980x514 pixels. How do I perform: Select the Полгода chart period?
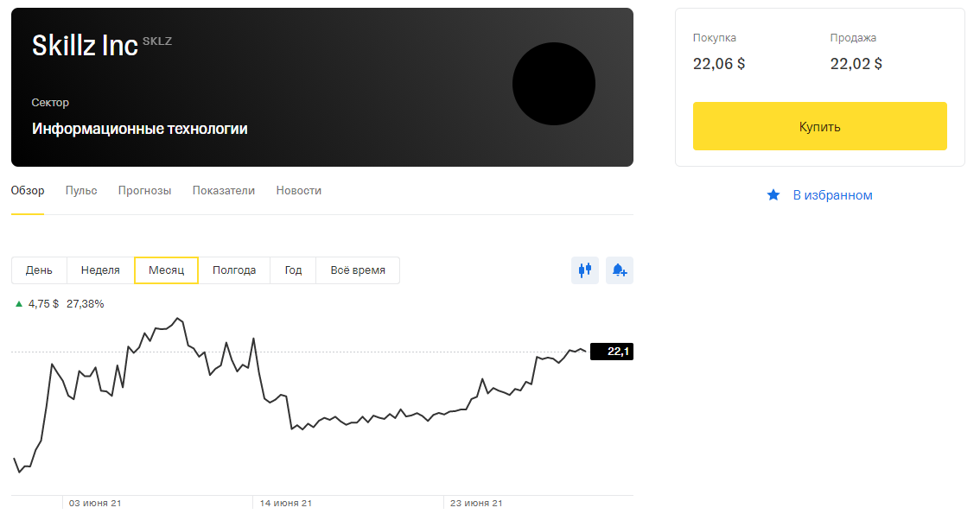tap(234, 270)
